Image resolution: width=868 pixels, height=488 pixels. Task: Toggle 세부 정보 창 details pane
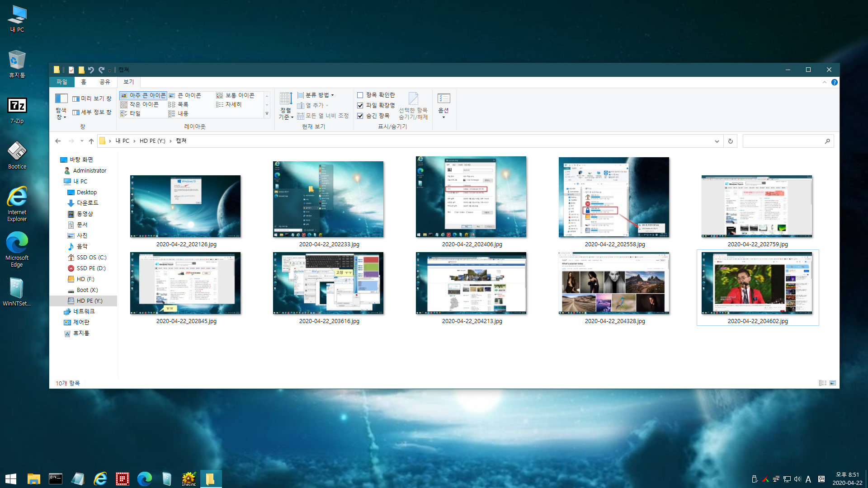click(92, 112)
